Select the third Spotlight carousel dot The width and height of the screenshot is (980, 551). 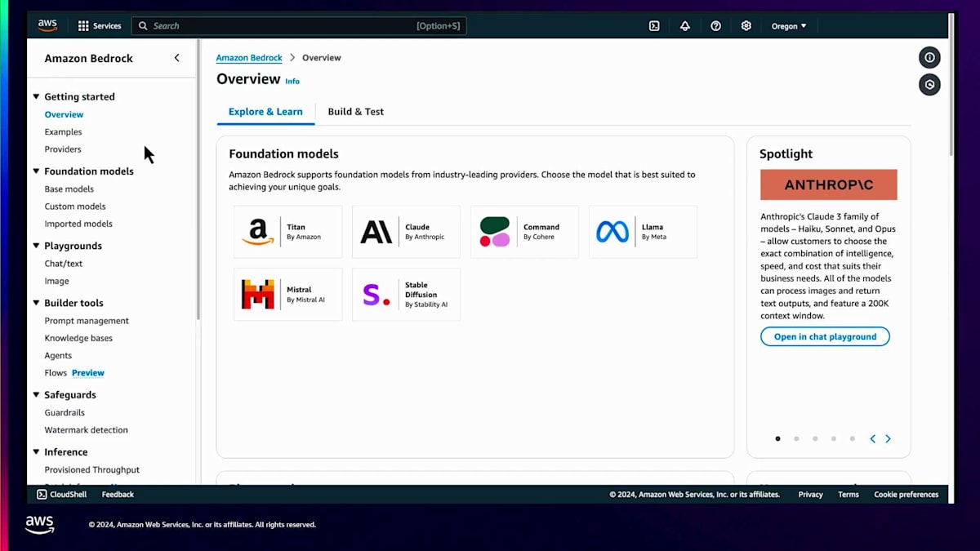815,438
